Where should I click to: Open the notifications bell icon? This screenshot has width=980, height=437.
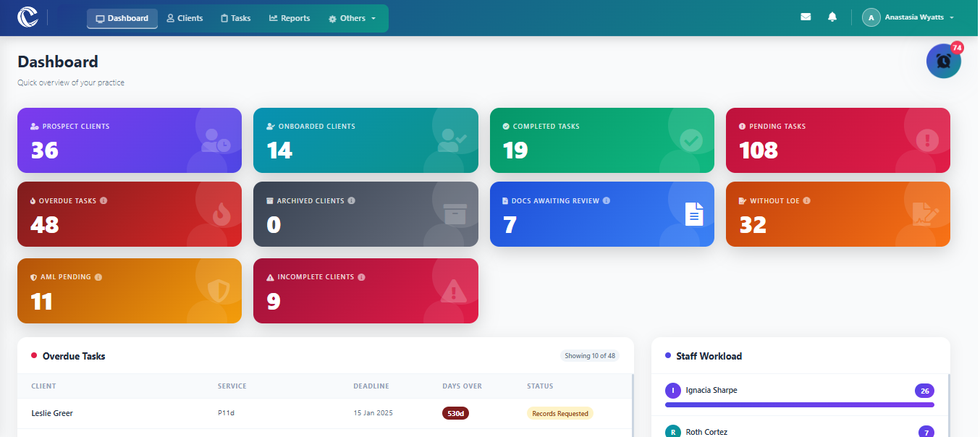[832, 17]
